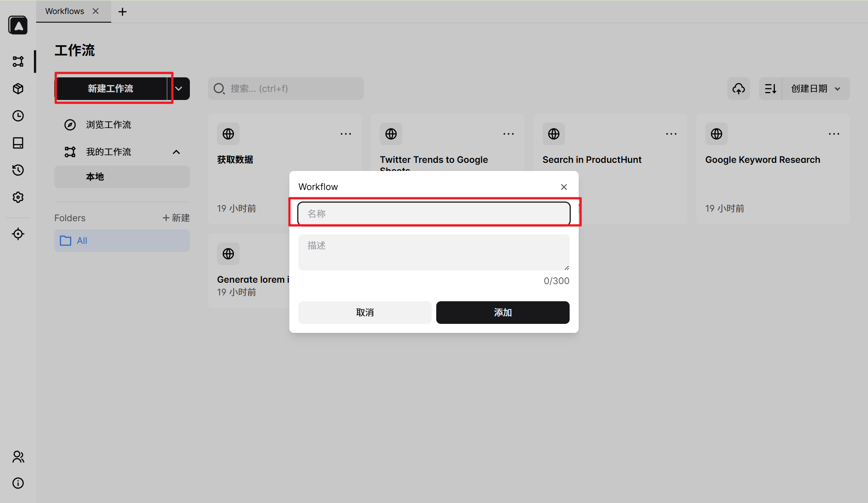This screenshot has height=503, width=868.
Task: Close the Workflow dialog
Action: (x=564, y=187)
